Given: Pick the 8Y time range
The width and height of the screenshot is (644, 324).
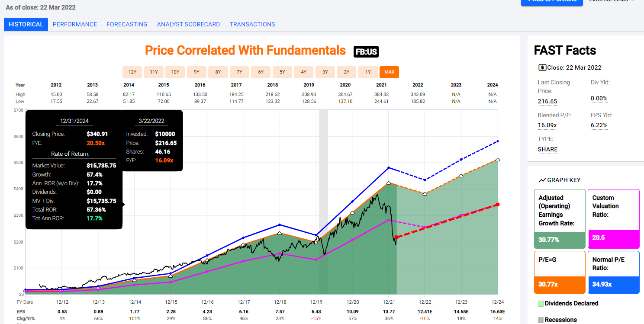Looking at the screenshot, I should 218,72.
